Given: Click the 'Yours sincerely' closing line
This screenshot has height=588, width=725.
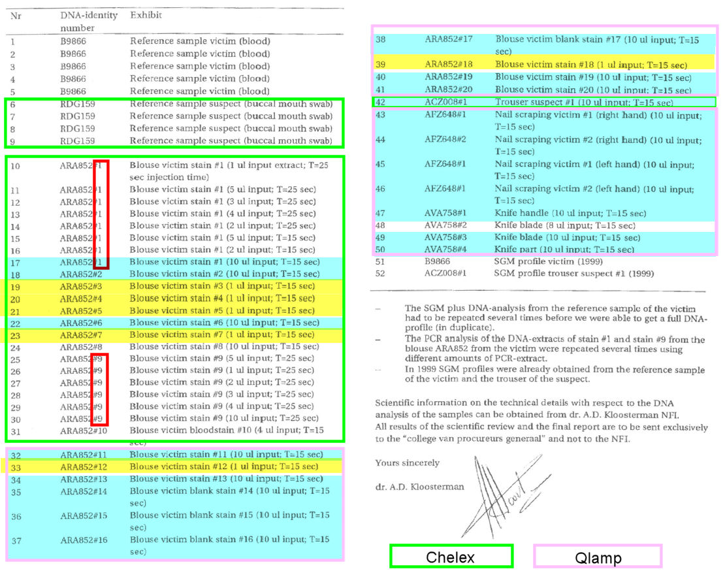Looking at the screenshot, I should [408, 463].
